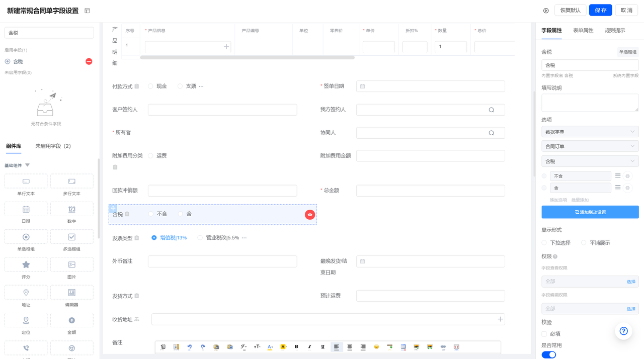Click ellipsis to expand 付款方式 options

pyautogui.click(x=201, y=86)
